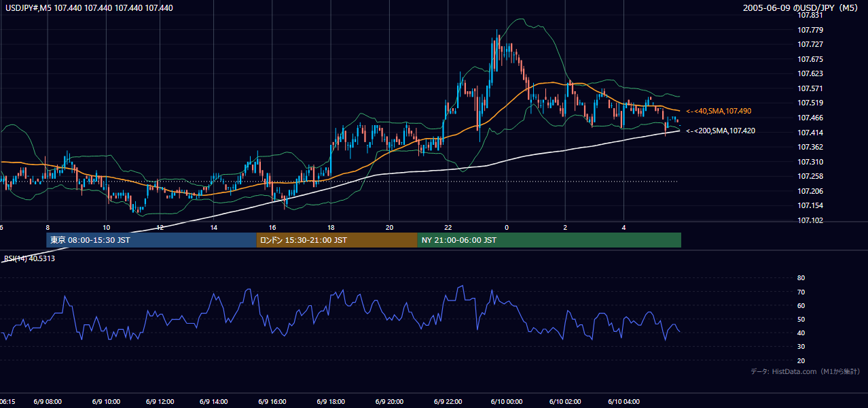Select the ロンドン 15:30-21:00 JST session bar
868x408 pixels.
[337, 240]
